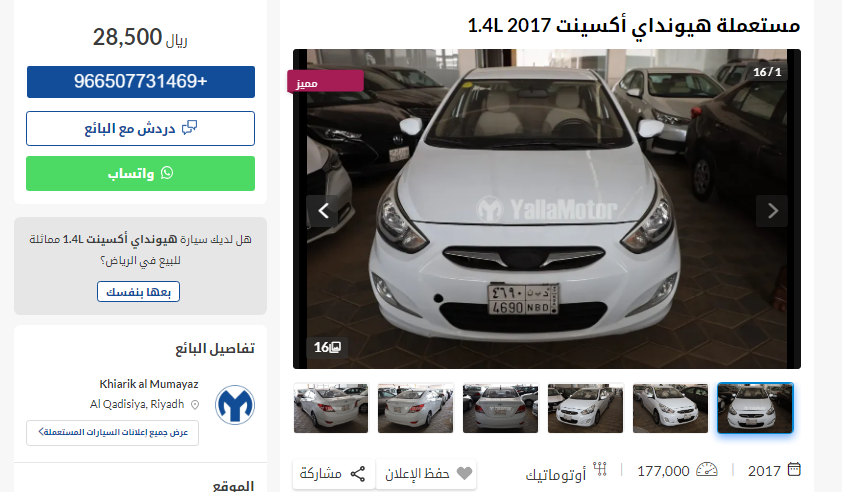Viewport: 842px width, 492px height.
Task: Call seller via 966507731469 button
Action: [141, 82]
